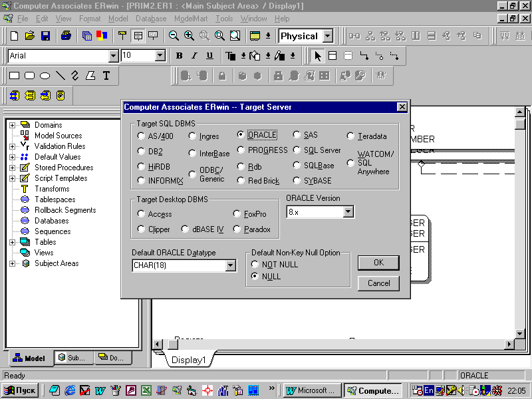This screenshot has height=399, width=532.
Task: Select the Ellipse drawing tool
Action: point(45,75)
